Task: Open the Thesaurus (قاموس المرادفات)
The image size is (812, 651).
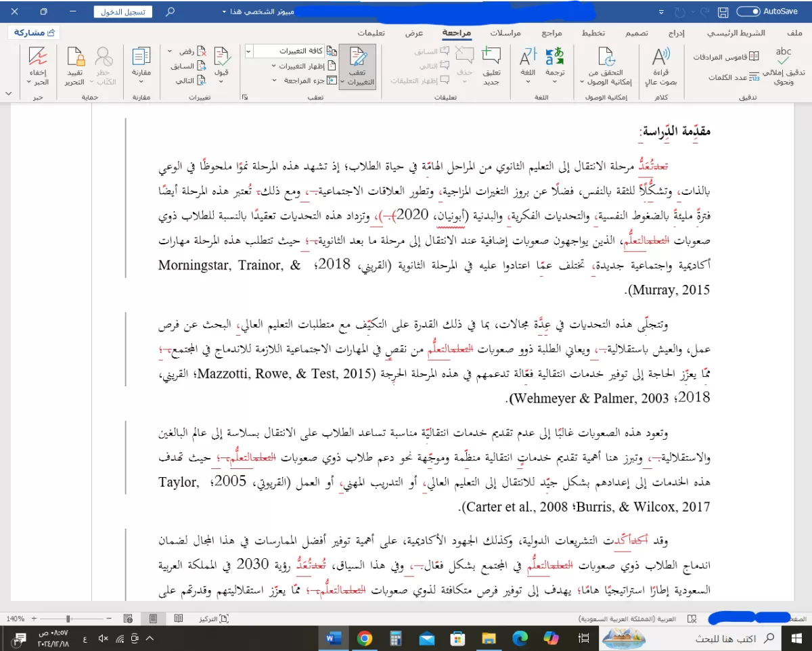Action: click(725, 57)
